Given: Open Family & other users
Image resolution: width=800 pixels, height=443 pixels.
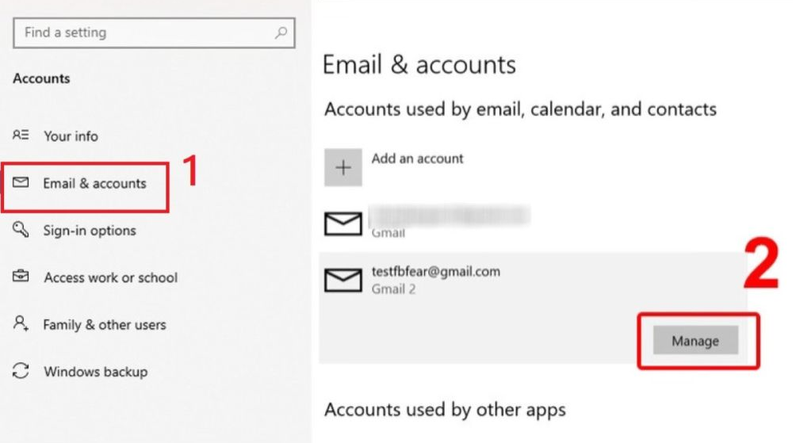Looking at the screenshot, I should (105, 325).
